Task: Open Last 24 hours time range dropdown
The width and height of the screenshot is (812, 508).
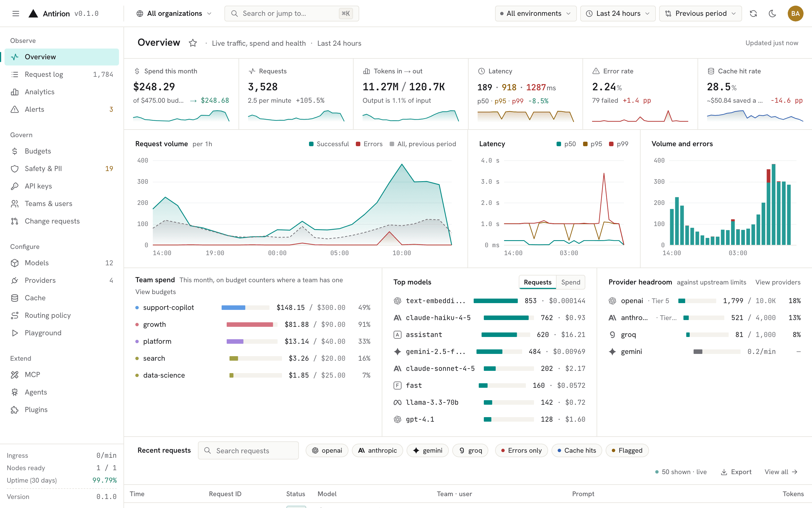Action: click(618, 14)
